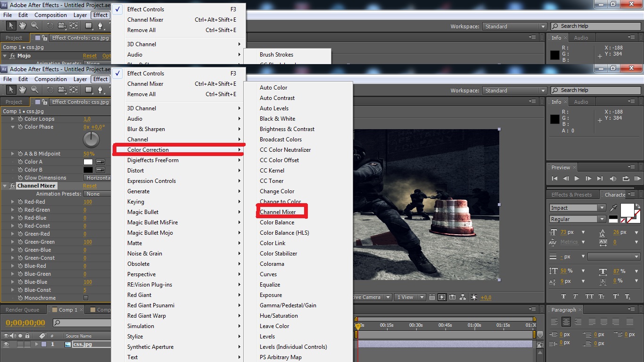Viewport: 644px width, 362px height.
Task: Enable Subscript in Character panel
Action: pyautogui.click(x=627, y=297)
